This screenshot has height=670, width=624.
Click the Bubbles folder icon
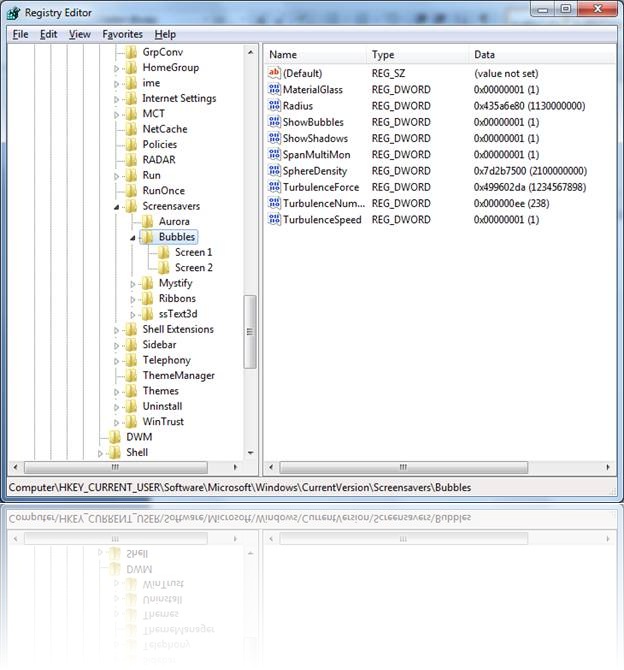point(147,237)
